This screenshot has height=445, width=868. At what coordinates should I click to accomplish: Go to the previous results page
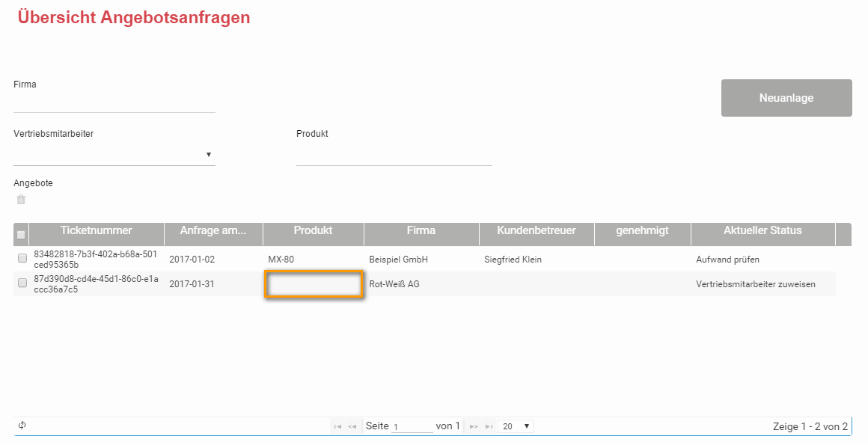(x=352, y=426)
